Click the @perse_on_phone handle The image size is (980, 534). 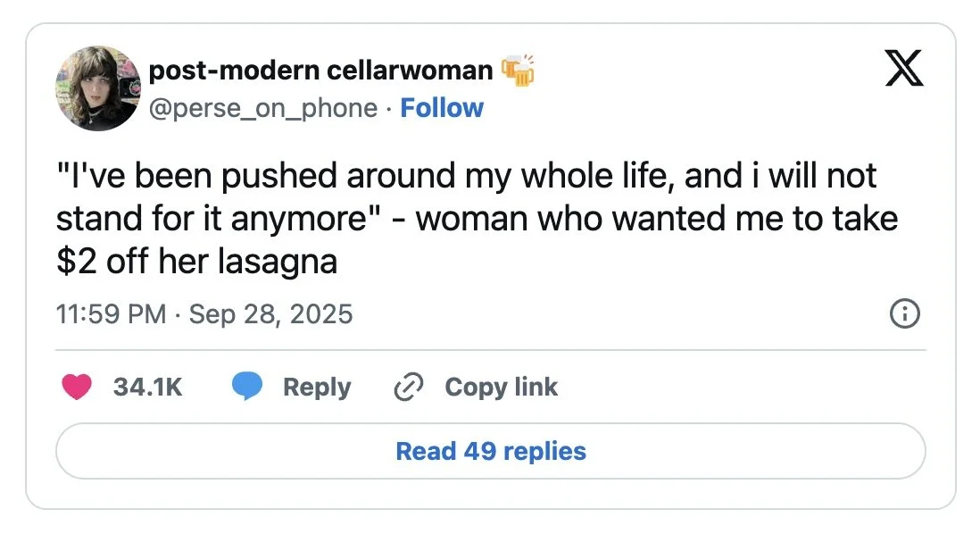263,108
